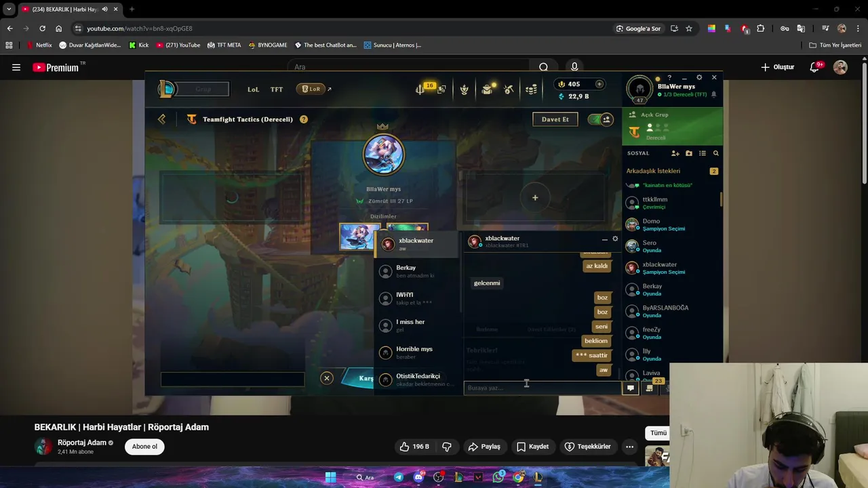Open the Chrome tab search dropdown arrow

9,9
